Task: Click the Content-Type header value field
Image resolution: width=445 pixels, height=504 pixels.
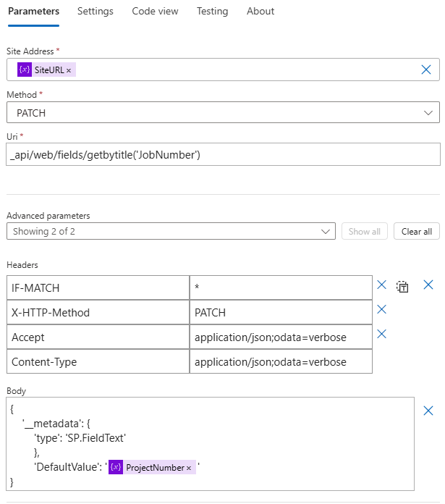Action: point(281,361)
